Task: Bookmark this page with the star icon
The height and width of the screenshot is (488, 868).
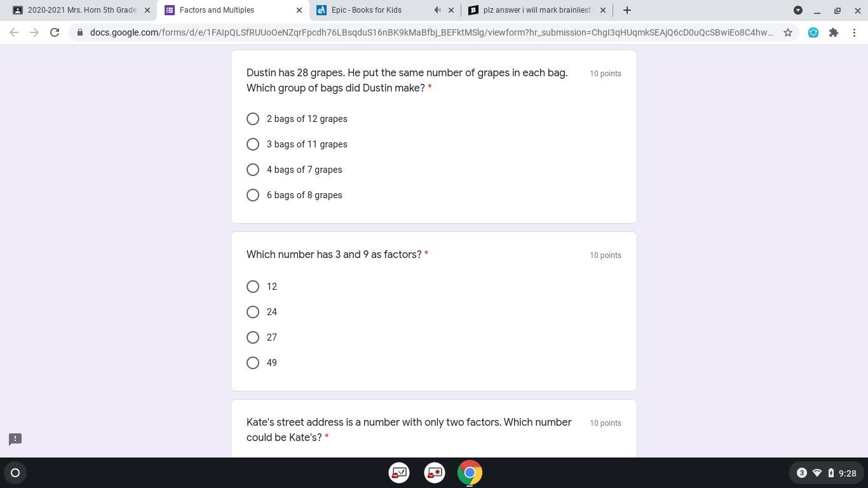Action: pyautogui.click(x=788, y=32)
